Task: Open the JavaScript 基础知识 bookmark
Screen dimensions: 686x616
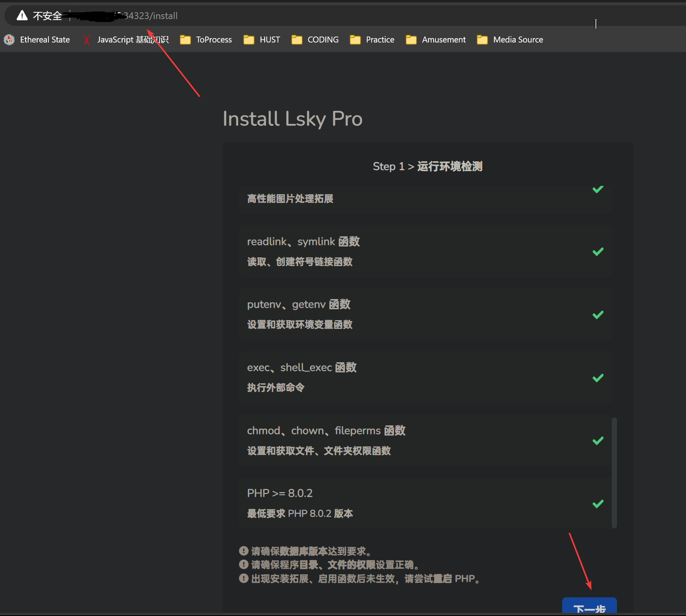Action: 125,40
